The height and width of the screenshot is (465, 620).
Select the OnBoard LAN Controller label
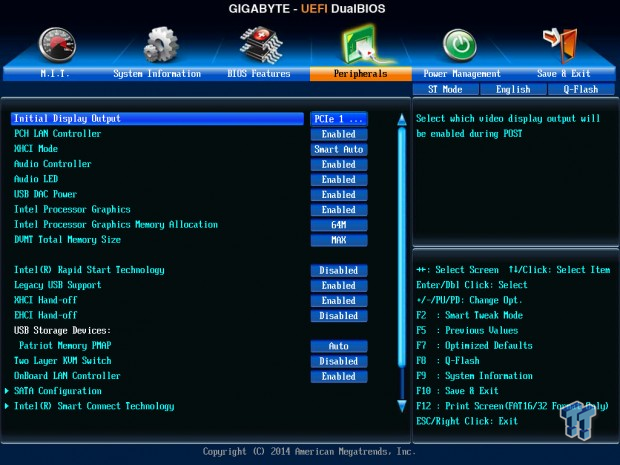(x=67, y=376)
